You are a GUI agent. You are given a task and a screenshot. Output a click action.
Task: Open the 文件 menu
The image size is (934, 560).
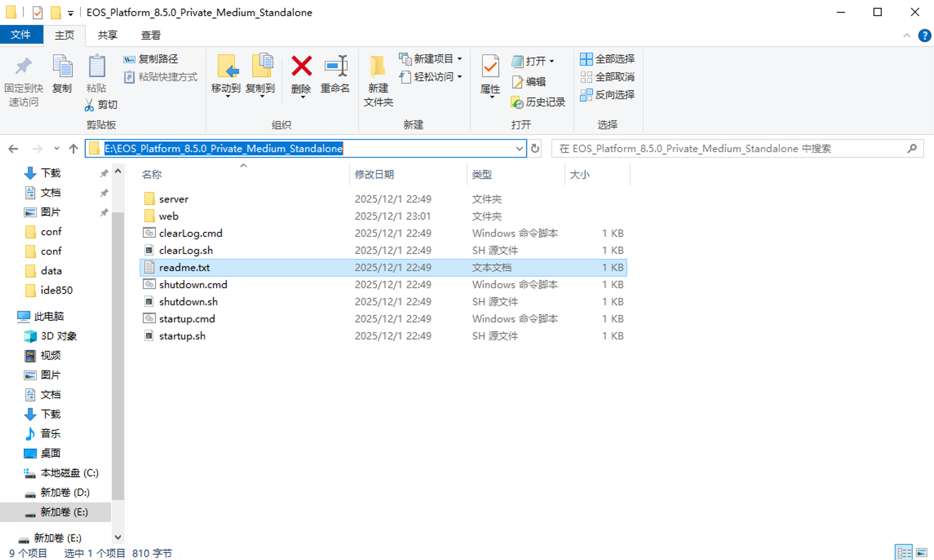(22, 35)
